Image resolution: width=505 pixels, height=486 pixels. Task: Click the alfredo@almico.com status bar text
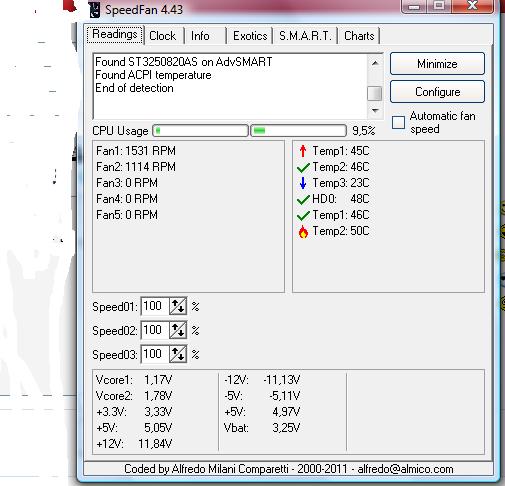point(405,469)
